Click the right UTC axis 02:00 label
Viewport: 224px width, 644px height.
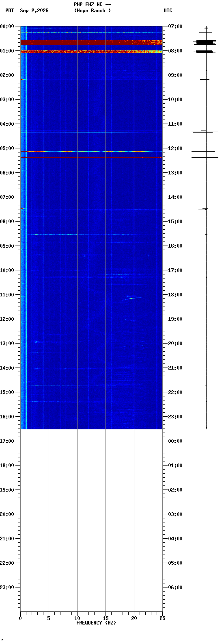tap(175, 490)
